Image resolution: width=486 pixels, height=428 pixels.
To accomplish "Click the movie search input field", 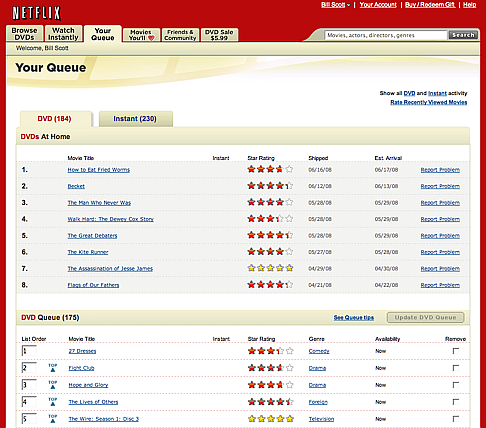I will 386,35.
